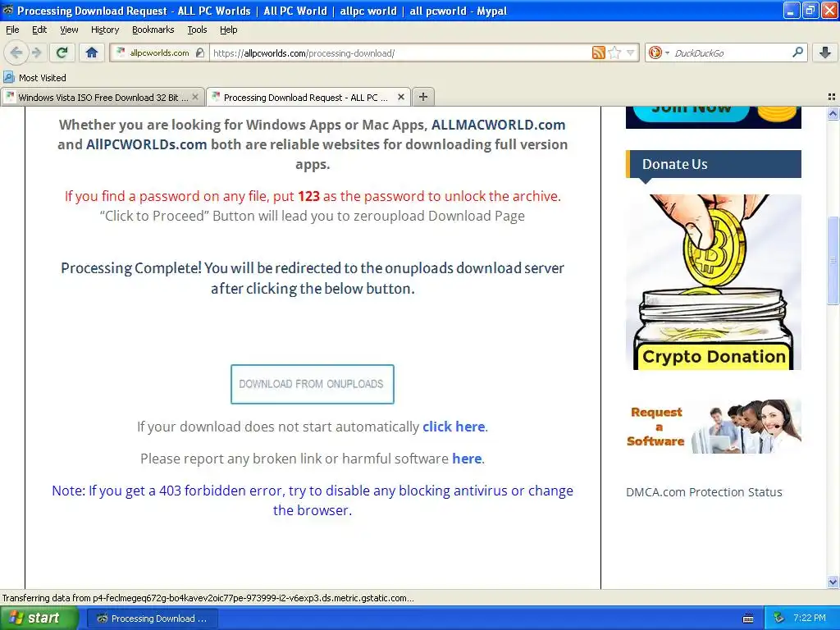The width and height of the screenshot is (840, 630).
Task: Click the vertical scrollbar up arrow
Action: (x=833, y=113)
